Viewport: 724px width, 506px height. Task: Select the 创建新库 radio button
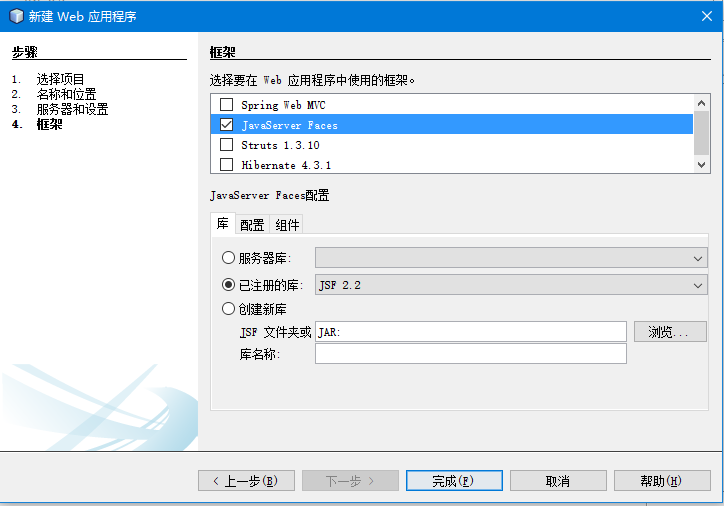tap(229, 309)
